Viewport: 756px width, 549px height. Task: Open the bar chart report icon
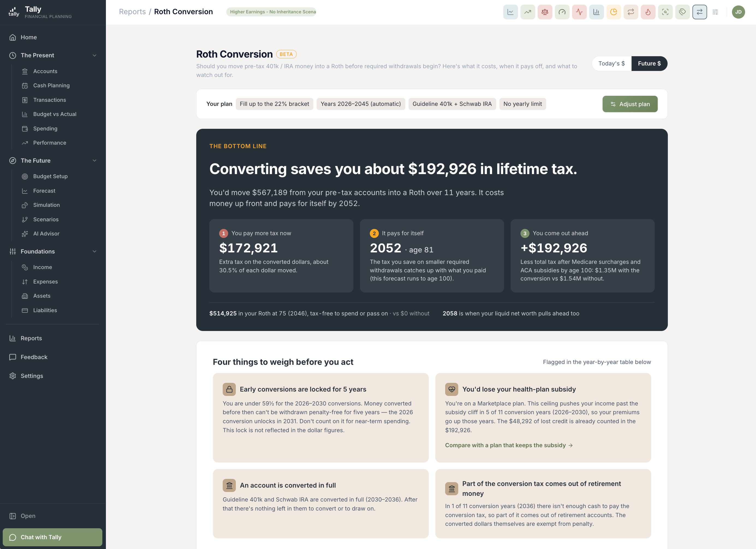[x=596, y=12]
